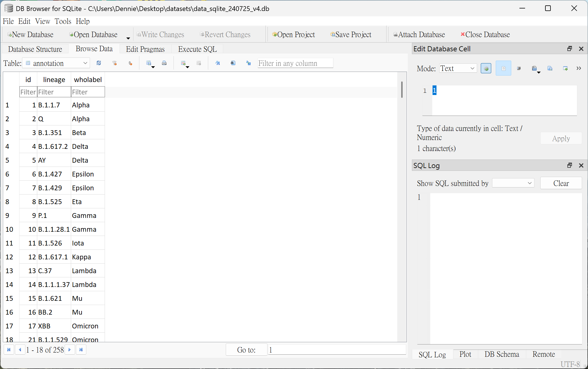Print the table data
The height and width of the screenshot is (369, 588).
coord(164,63)
